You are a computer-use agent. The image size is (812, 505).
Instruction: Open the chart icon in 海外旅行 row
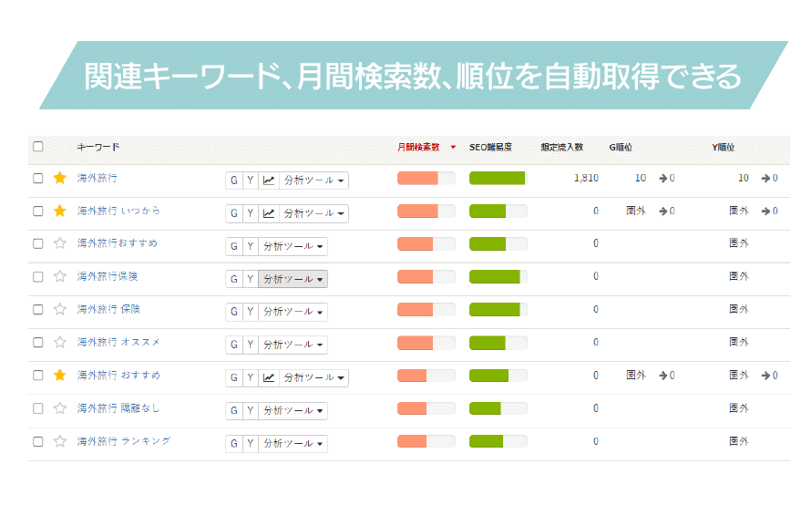click(268, 180)
